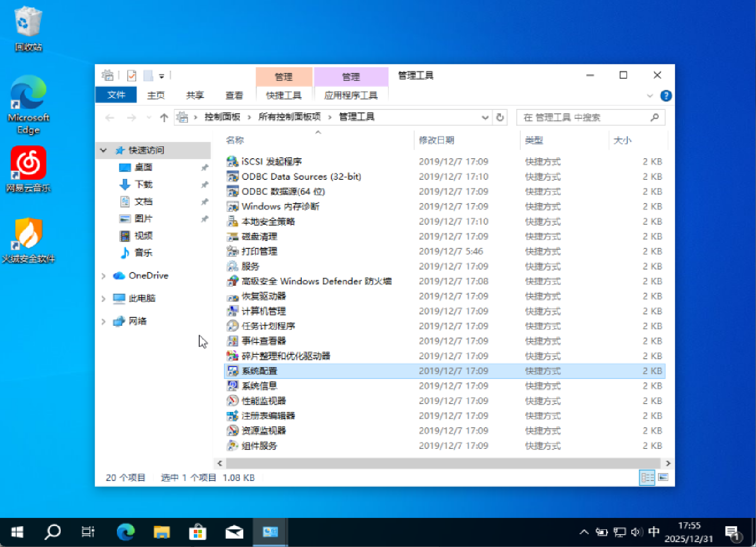This screenshot has width=756, height=547.
Task: Open the 文件 menu
Action: click(x=116, y=95)
